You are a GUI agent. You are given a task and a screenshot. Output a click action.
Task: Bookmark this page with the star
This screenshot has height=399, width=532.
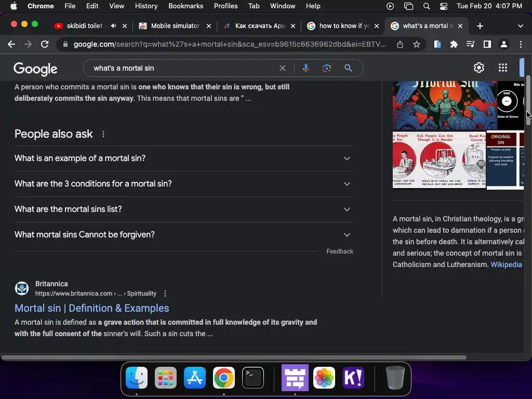pyautogui.click(x=417, y=45)
